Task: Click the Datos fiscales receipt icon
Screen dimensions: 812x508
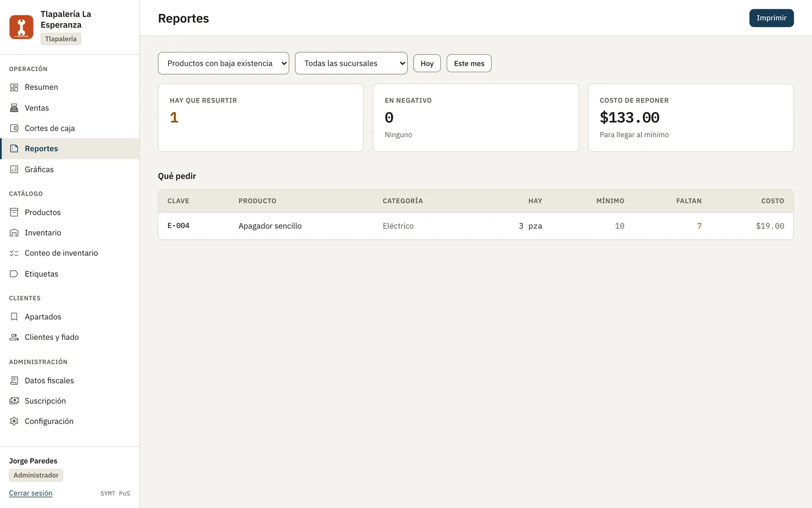Action: click(14, 380)
